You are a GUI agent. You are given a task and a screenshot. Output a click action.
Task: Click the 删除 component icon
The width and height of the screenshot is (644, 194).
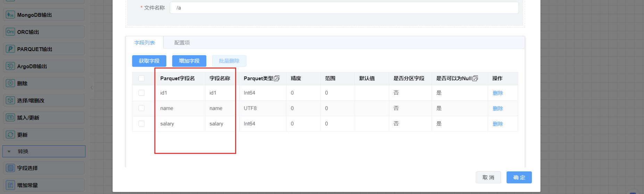pos(10,83)
